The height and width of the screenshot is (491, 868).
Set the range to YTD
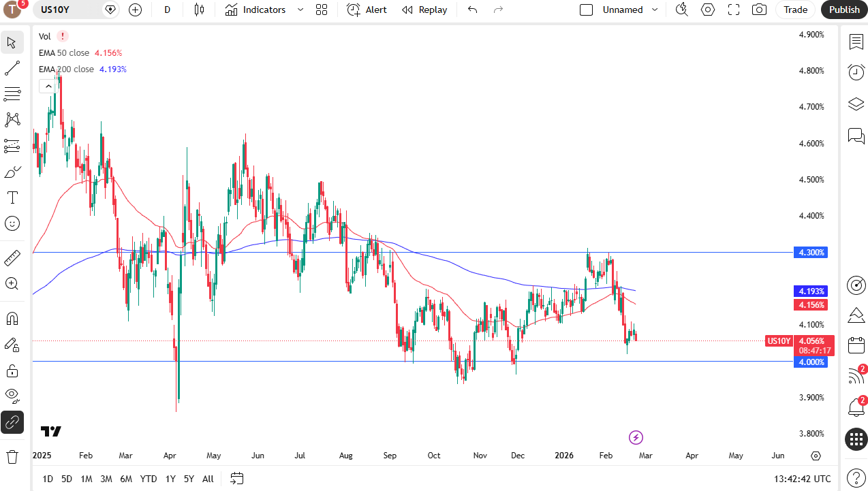[x=149, y=479]
